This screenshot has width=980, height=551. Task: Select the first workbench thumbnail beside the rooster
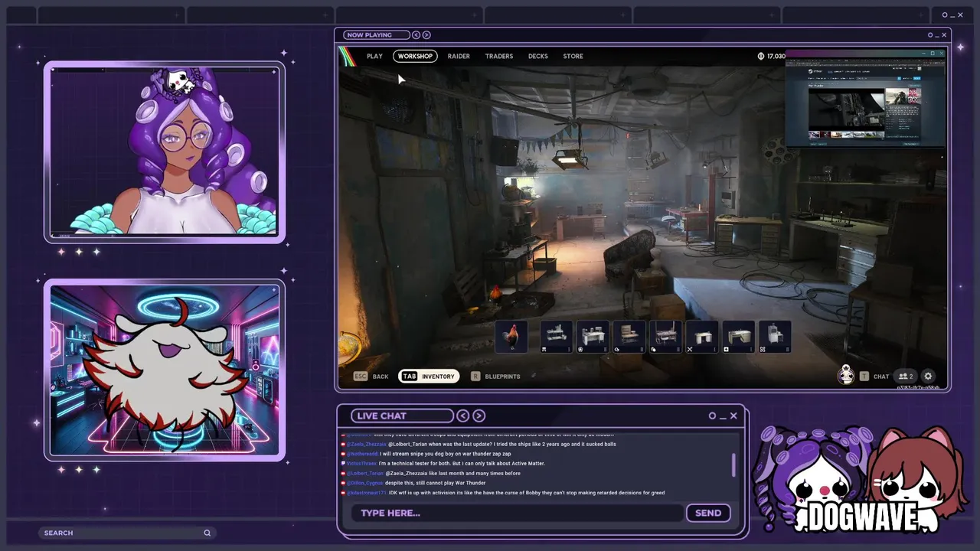557,337
